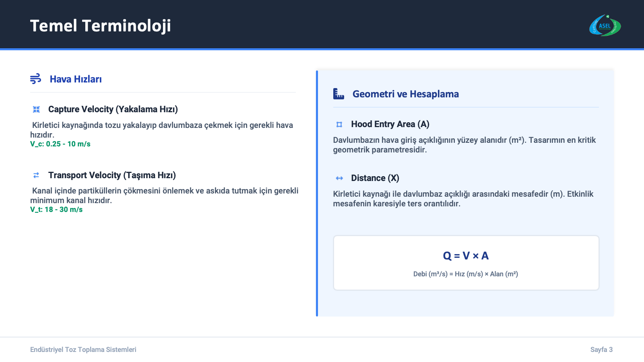Click the Capture Velocity (Yakalama Hızı) heading

pos(113,109)
